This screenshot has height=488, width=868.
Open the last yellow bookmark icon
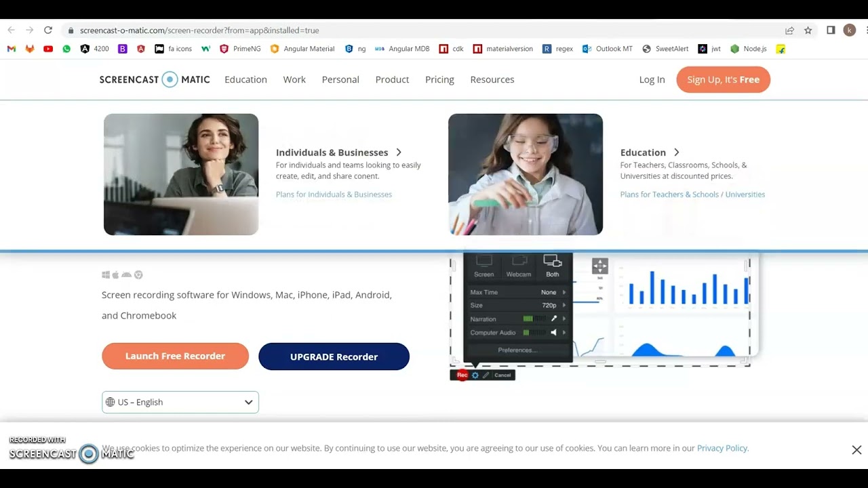[781, 49]
